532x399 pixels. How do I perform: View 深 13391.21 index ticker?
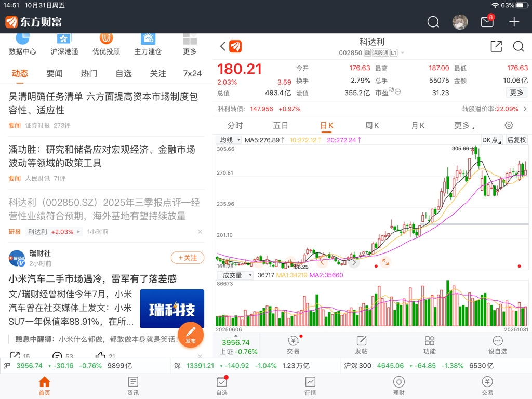[x=242, y=366]
